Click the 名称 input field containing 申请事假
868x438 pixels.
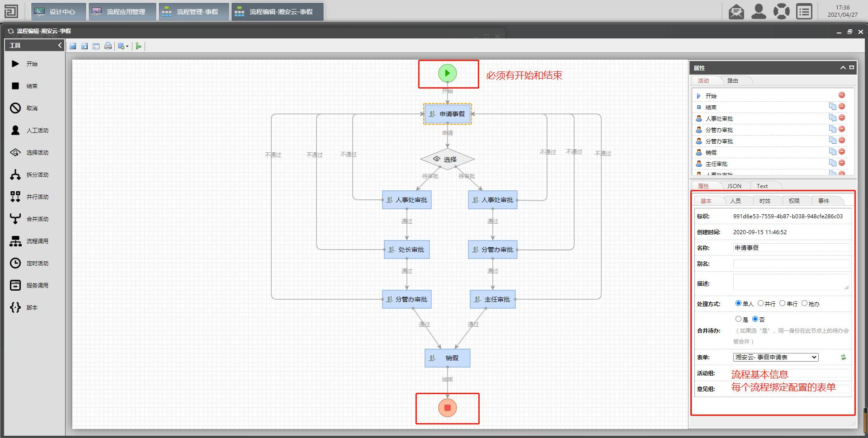click(x=791, y=248)
